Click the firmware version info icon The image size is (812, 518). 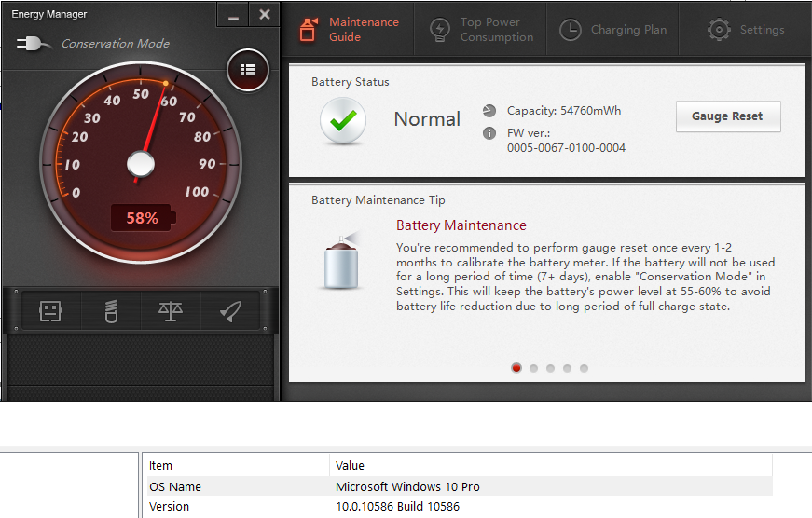pos(489,133)
